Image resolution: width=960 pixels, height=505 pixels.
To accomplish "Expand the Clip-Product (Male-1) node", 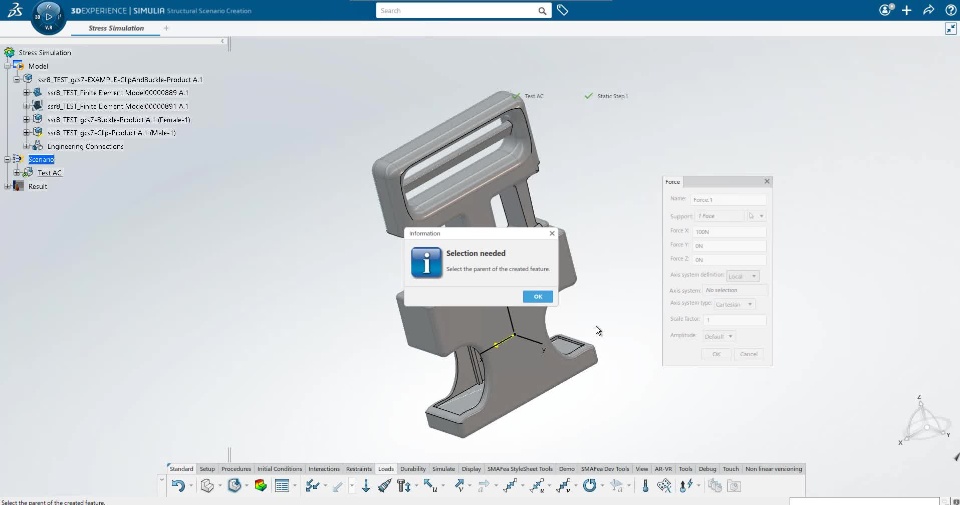I will pyautogui.click(x=26, y=132).
